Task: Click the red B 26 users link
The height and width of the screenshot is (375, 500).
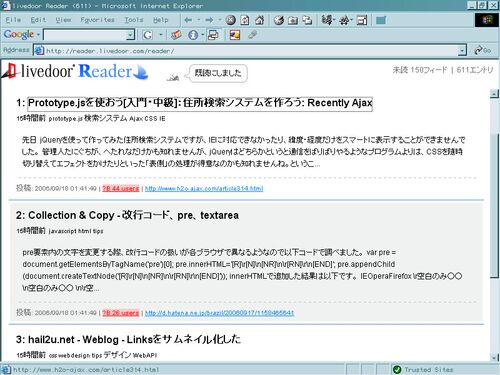Action: pos(121,313)
